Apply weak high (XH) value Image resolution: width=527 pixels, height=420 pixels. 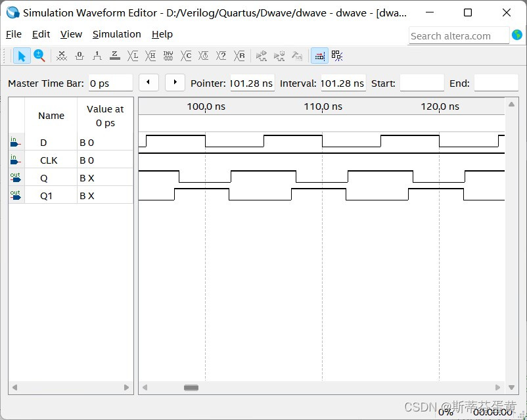(x=150, y=56)
